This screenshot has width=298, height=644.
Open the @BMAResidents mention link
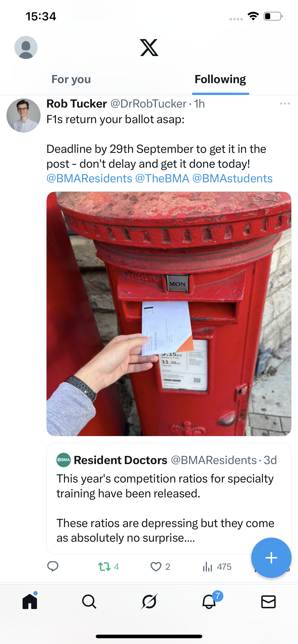click(x=89, y=178)
